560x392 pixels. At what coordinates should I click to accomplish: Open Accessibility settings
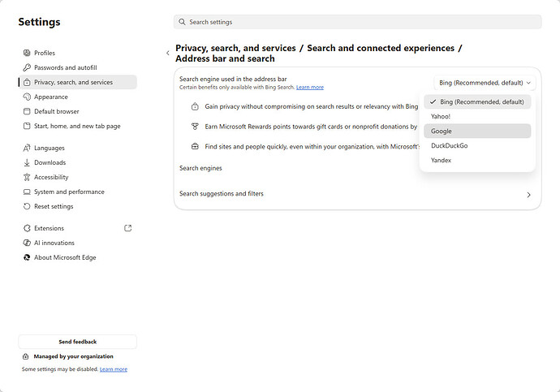coord(77,177)
